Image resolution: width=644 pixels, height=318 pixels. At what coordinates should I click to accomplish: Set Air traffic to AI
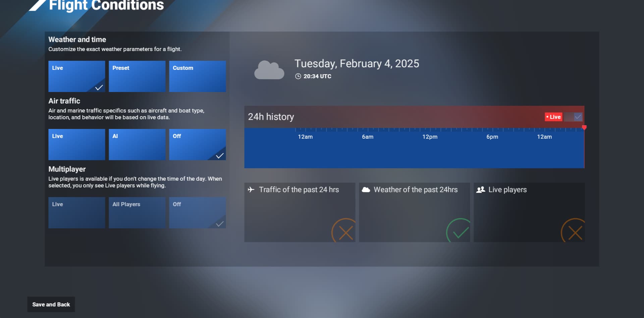[x=137, y=144]
